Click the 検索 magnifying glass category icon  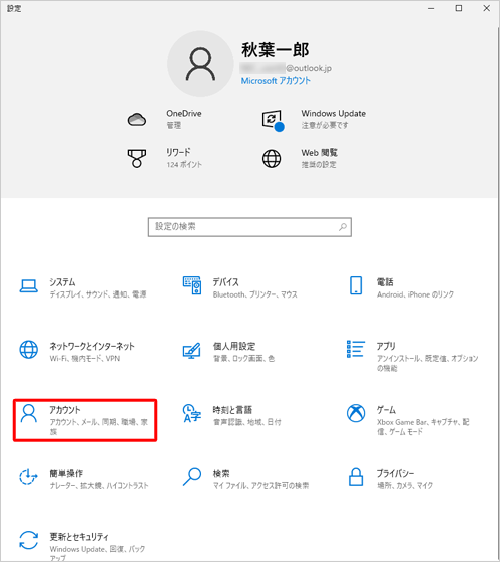tap(192, 477)
